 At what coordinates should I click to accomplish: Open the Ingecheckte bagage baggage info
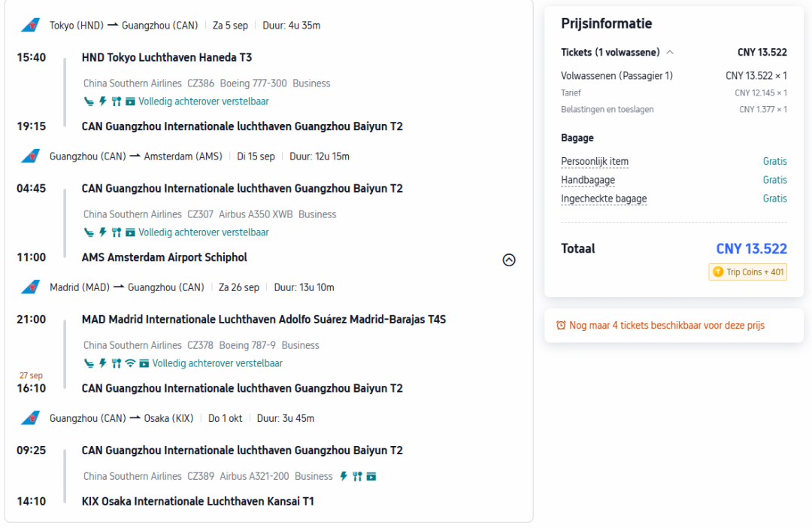coord(604,199)
